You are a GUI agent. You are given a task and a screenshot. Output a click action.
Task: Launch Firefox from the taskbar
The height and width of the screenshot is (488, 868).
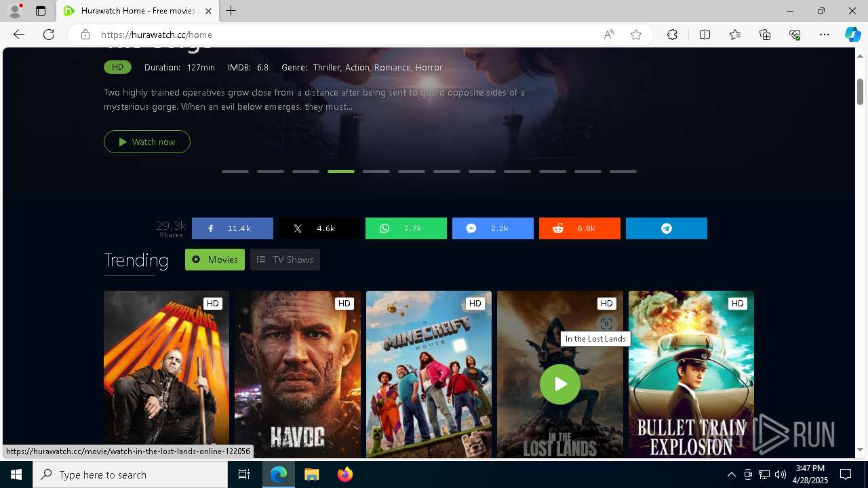click(344, 474)
